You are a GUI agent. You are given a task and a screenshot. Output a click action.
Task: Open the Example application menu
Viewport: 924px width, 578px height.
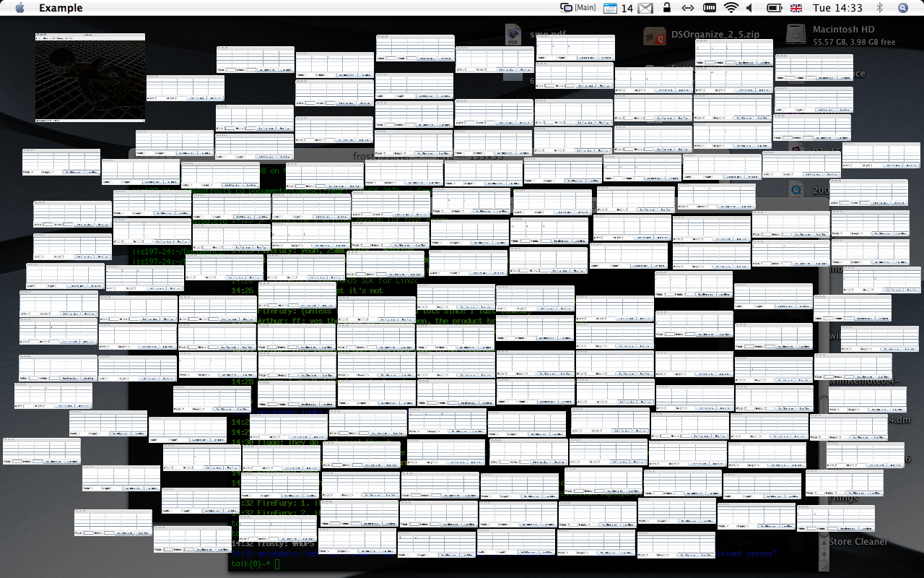tap(61, 8)
